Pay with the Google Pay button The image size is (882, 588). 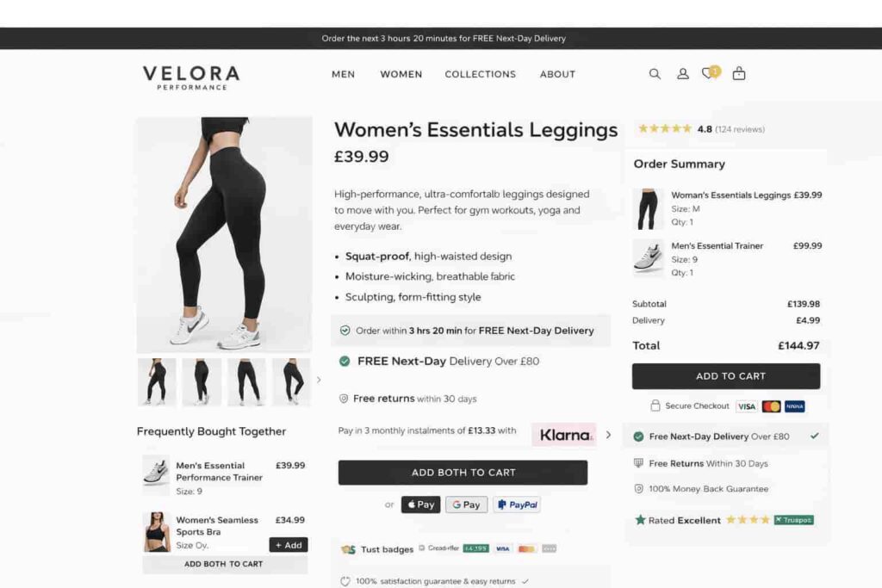pyautogui.click(x=466, y=504)
